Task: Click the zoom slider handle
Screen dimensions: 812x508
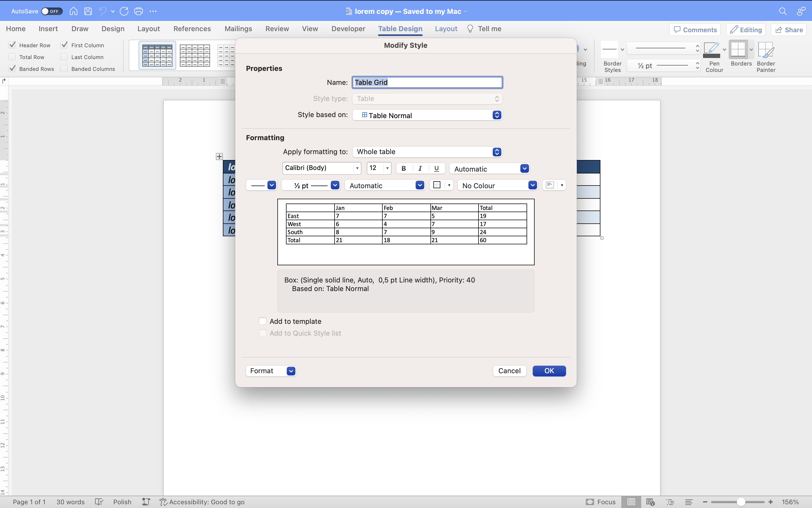Action: pos(741,502)
